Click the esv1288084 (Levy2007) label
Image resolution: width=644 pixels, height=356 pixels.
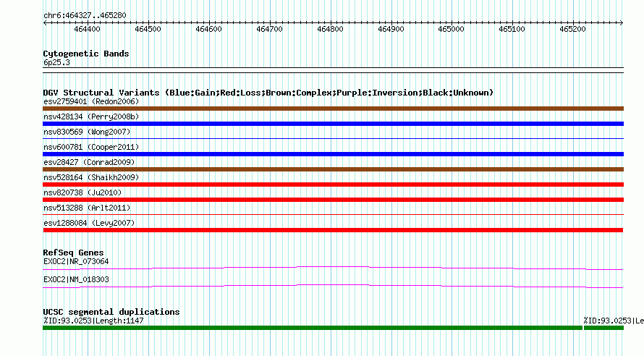click(89, 223)
